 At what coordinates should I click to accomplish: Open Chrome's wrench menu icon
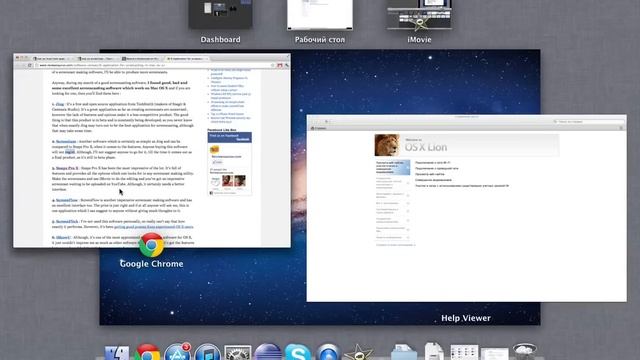287,65
